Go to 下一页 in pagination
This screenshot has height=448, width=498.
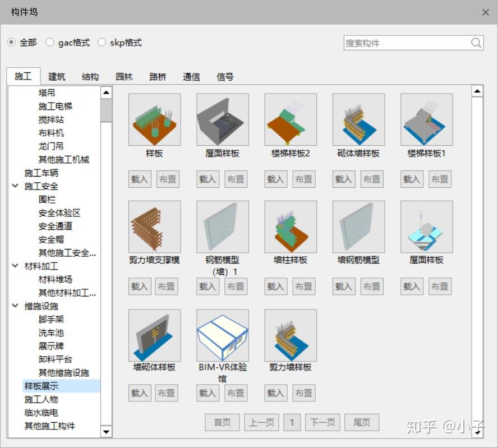click(x=322, y=422)
